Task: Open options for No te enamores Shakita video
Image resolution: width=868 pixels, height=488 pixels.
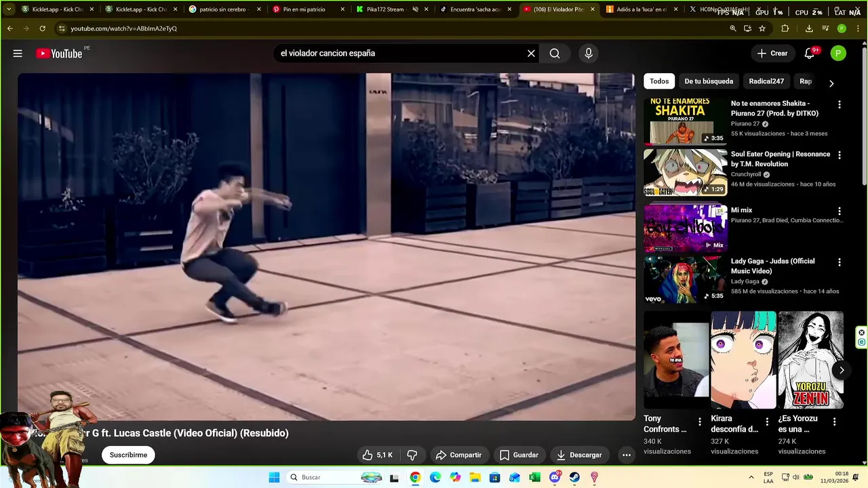Action: click(840, 104)
